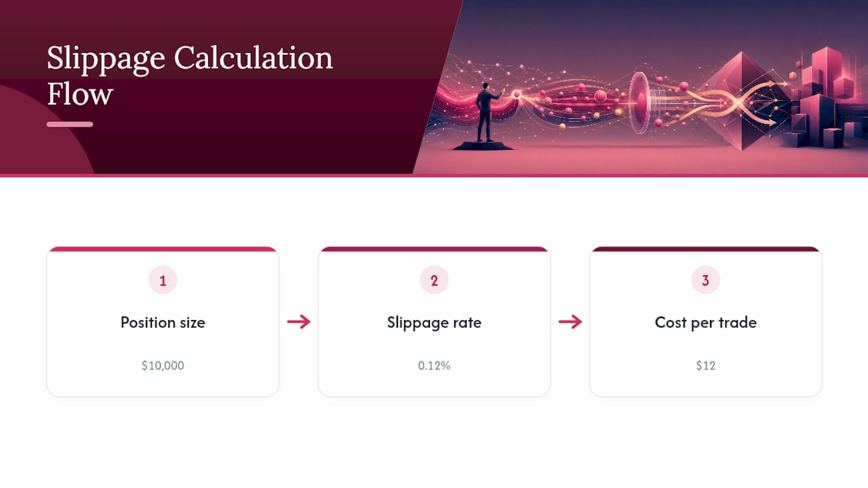Select the Cost per trade heading
The image size is (868, 488).
click(x=705, y=323)
